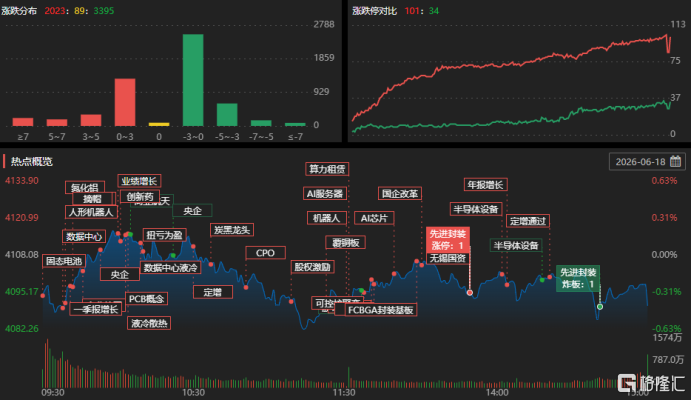
Task: Click the 股权激励 tag
Action: (x=312, y=267)
